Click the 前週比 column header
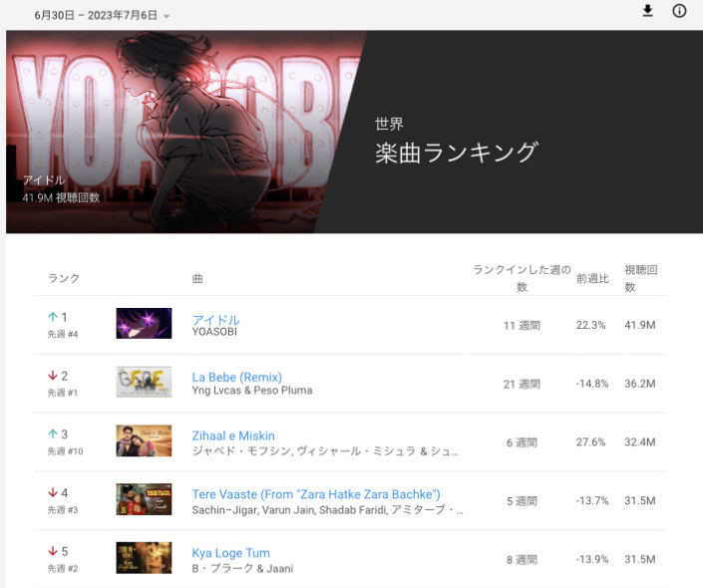 (x=592, y=278)
